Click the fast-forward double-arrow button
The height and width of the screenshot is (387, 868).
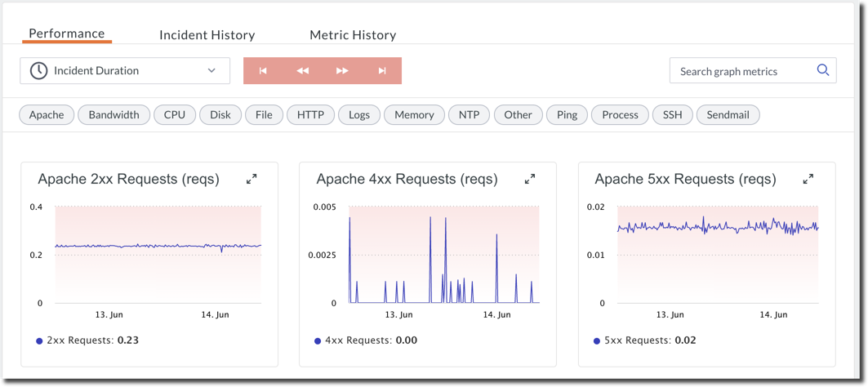tap(342, 71)
